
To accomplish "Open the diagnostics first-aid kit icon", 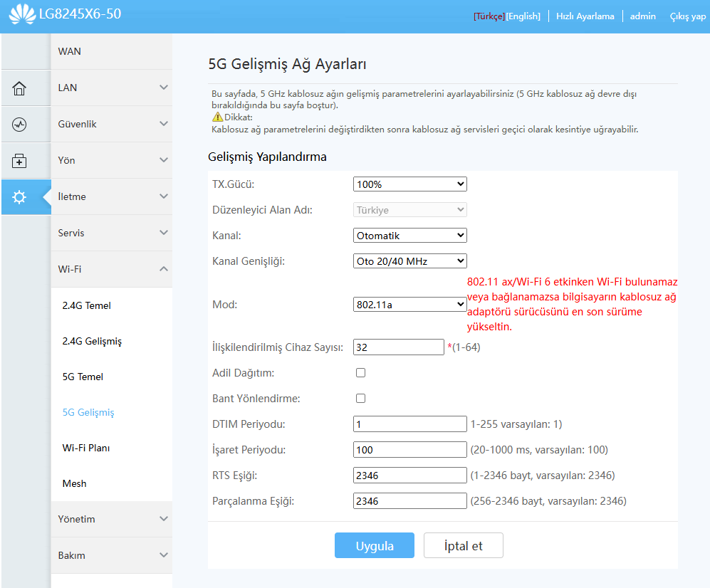I will (x=19, y=161).
